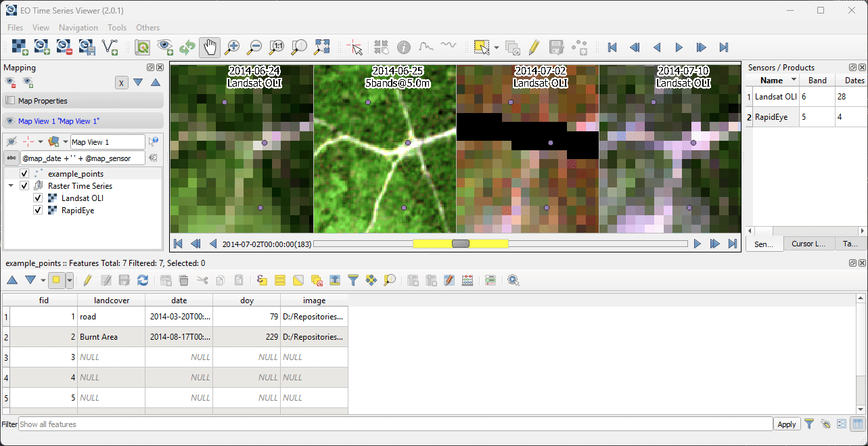Click the Map View 1 name field
868x446 pixels.
[108, 142]
